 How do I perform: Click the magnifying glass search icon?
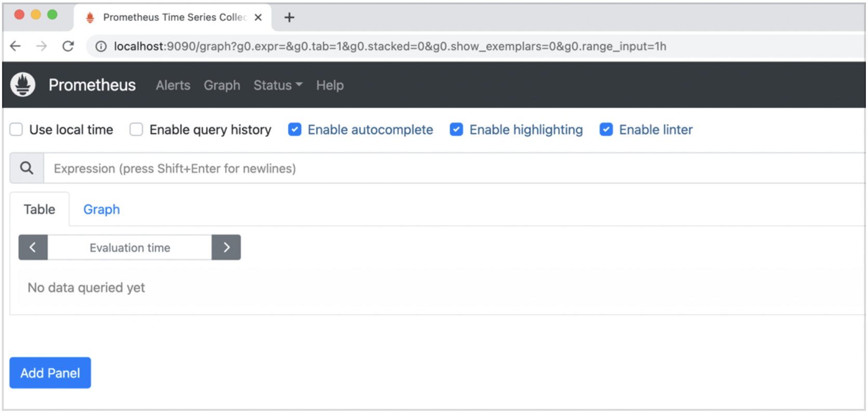coord(27,168)
